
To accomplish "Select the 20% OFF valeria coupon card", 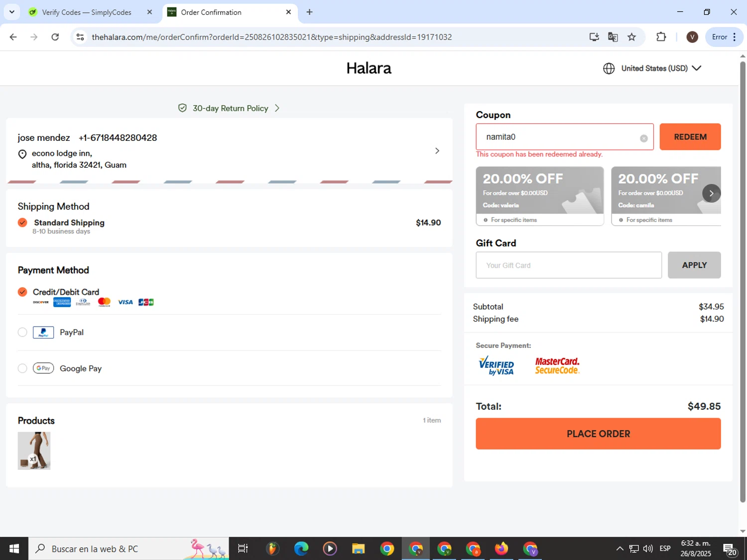I will click(540, 196).
